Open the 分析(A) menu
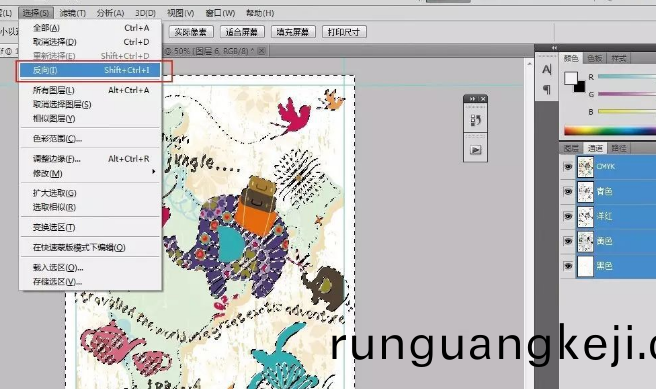Viewport: 656px width, 389px height. pyautogui.click(x=110, y=13)
